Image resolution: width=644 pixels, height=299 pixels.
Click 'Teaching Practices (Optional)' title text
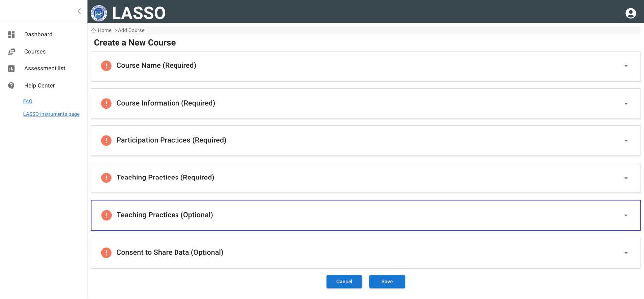(x=165, y=215)
